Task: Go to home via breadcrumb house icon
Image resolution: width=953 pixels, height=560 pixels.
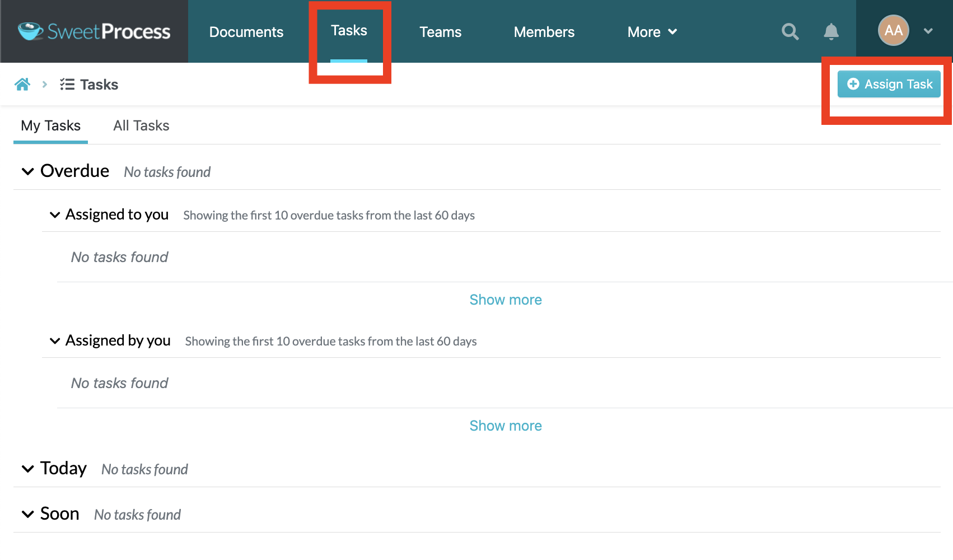Action: pyautogui.click(x=22, y=85)
